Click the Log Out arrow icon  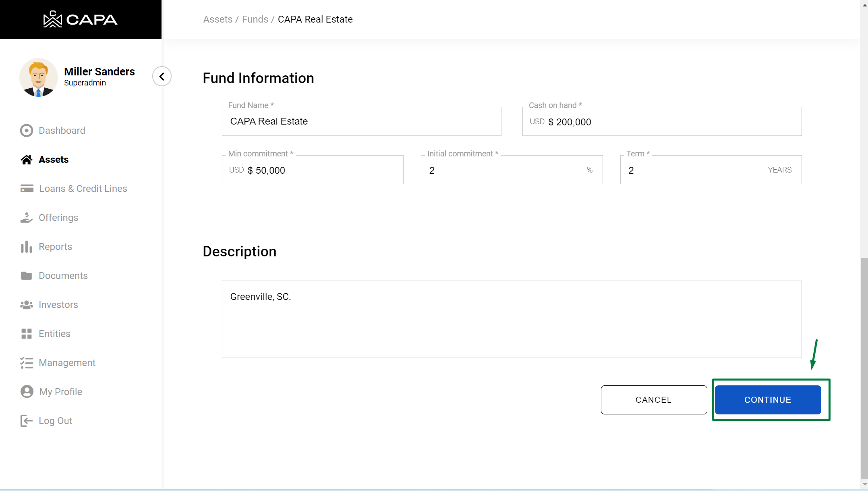[x=27, y=421]
